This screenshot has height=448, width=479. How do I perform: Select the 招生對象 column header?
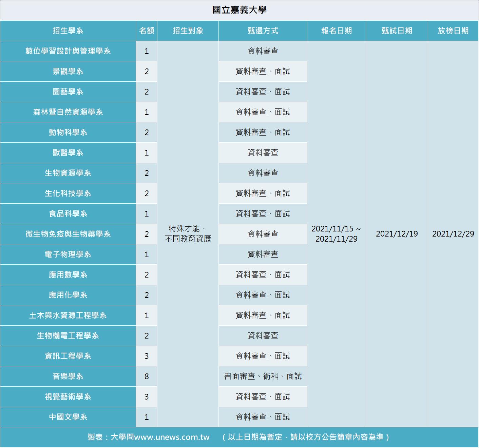click(188, 31)
